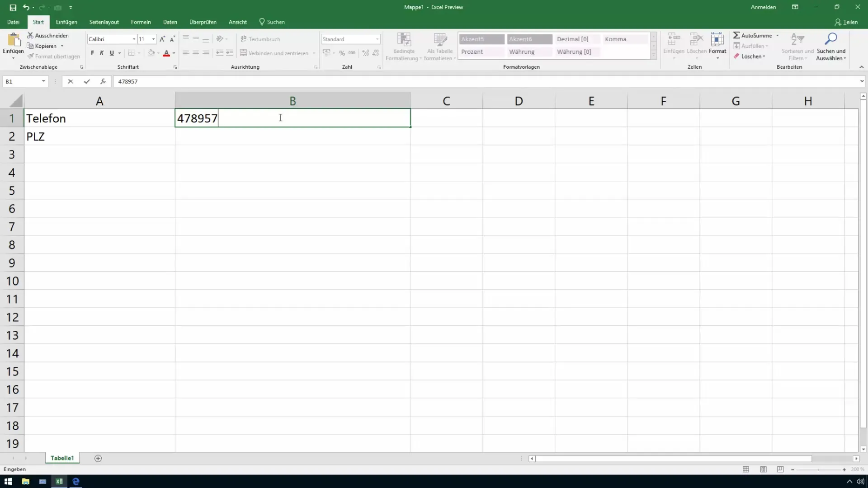Select the Währung formatting icon
868x488 pixels.
point(522,51)
